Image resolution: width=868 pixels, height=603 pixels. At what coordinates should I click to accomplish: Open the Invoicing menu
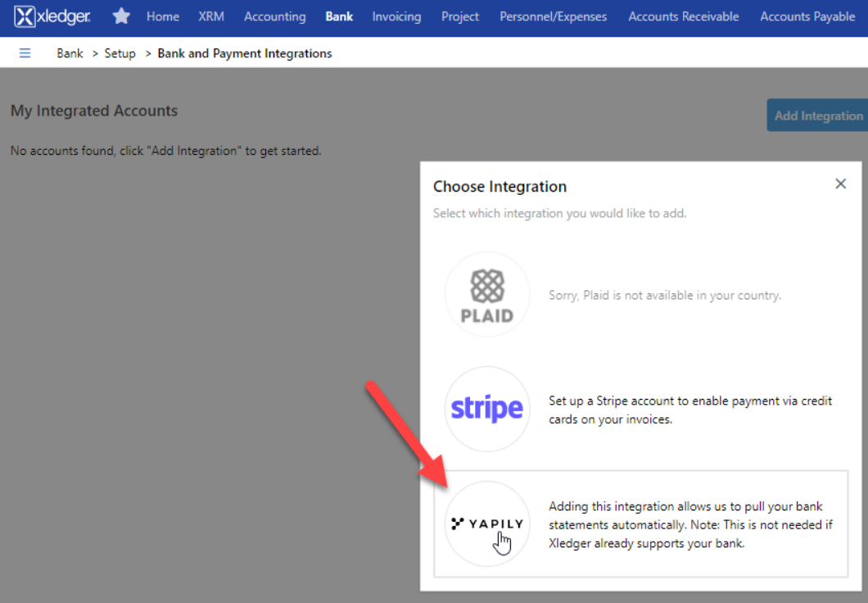pos(396,16)
